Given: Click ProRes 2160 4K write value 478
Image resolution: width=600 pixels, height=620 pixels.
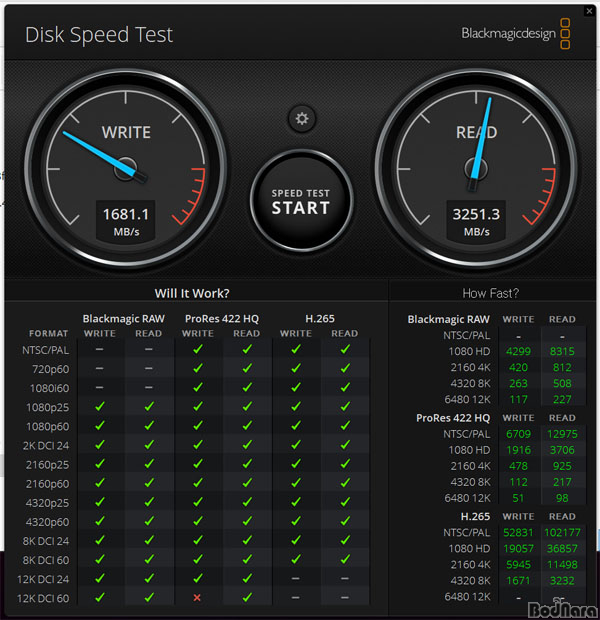Looking at the screenshot, I should click(518, 466).
